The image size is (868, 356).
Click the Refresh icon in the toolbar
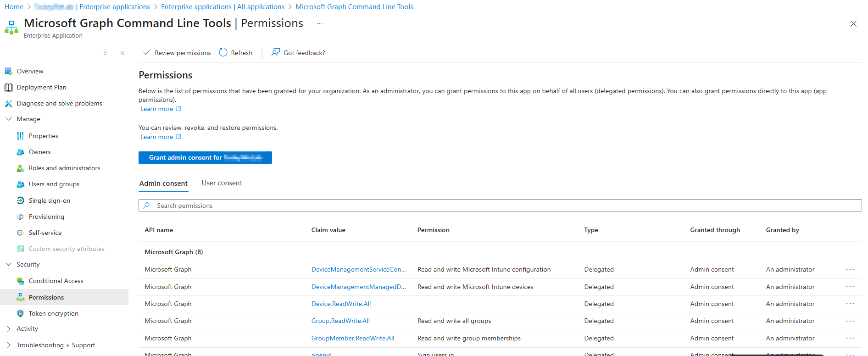[223, 53]
